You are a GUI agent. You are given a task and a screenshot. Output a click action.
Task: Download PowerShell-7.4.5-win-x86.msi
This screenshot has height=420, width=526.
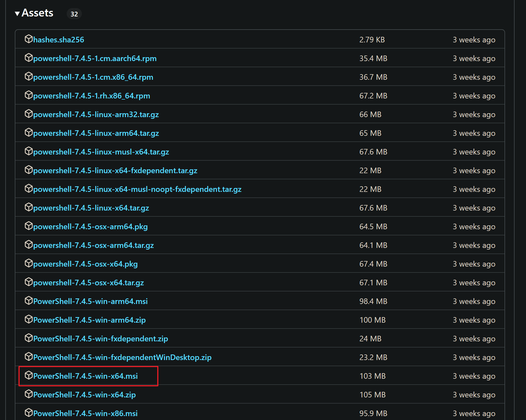(x=85, y=413)
